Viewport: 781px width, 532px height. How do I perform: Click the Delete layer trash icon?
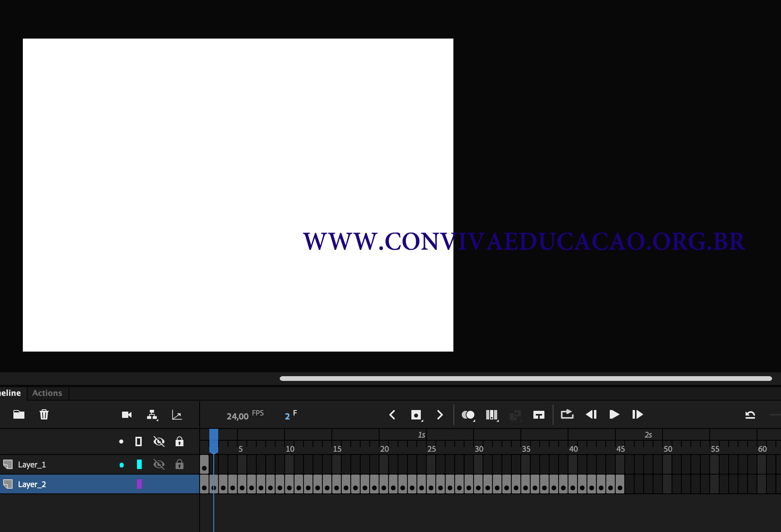coord(44,414)
